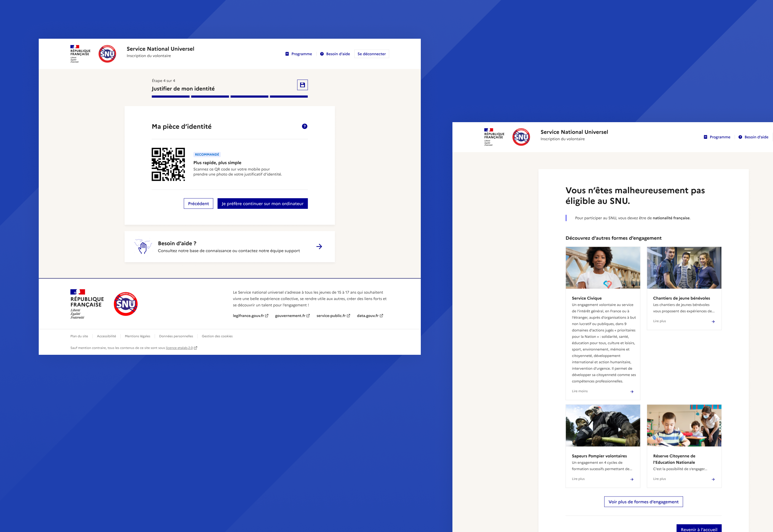Click the arrow on the Réserve Citoyenne card
The height and width of the screenshot is (532, 773).
[713, 479]
